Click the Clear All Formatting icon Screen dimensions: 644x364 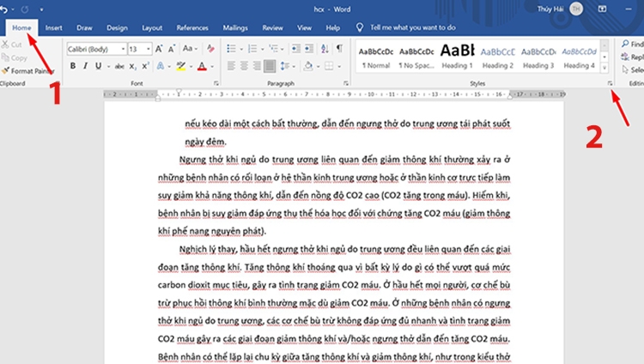210,48
